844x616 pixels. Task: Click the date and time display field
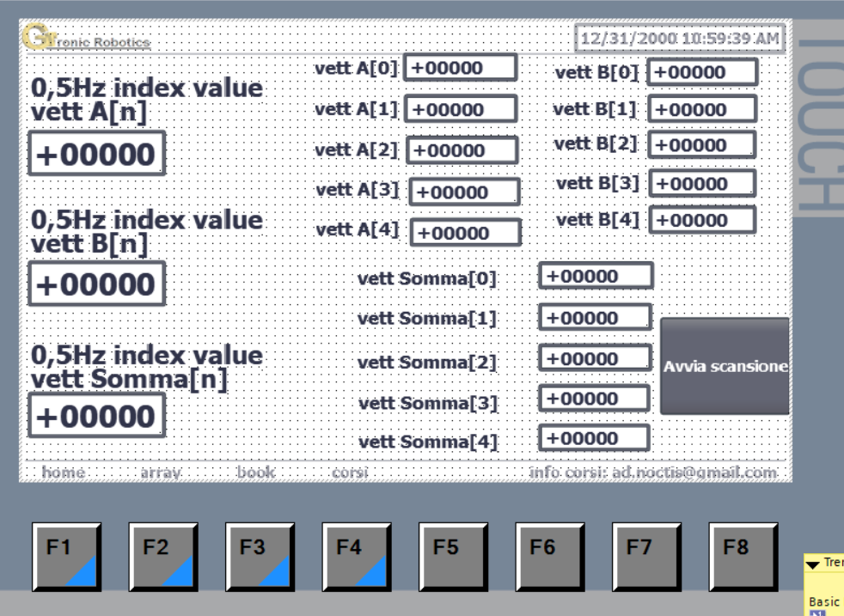point(679,39)
